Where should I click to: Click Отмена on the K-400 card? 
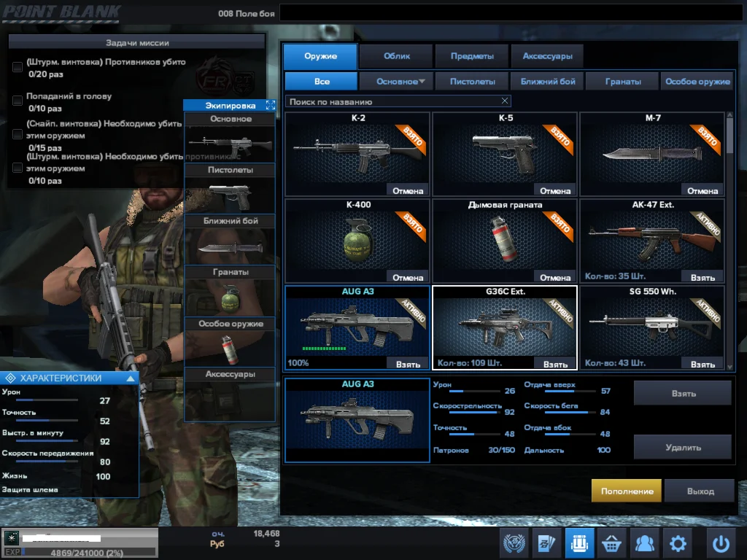[x=408, y=278]
